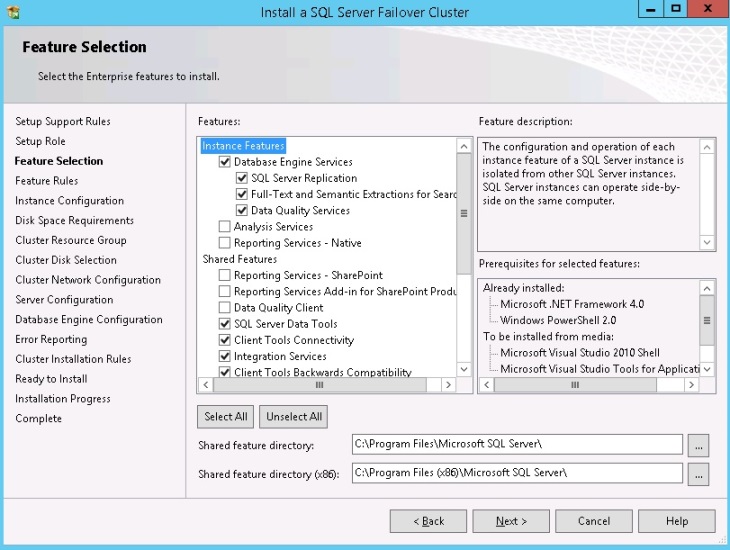The width and height of the screenshot is (730, 550).
Task: Uncheck SQL Server Replication
Action: (242, 178)
